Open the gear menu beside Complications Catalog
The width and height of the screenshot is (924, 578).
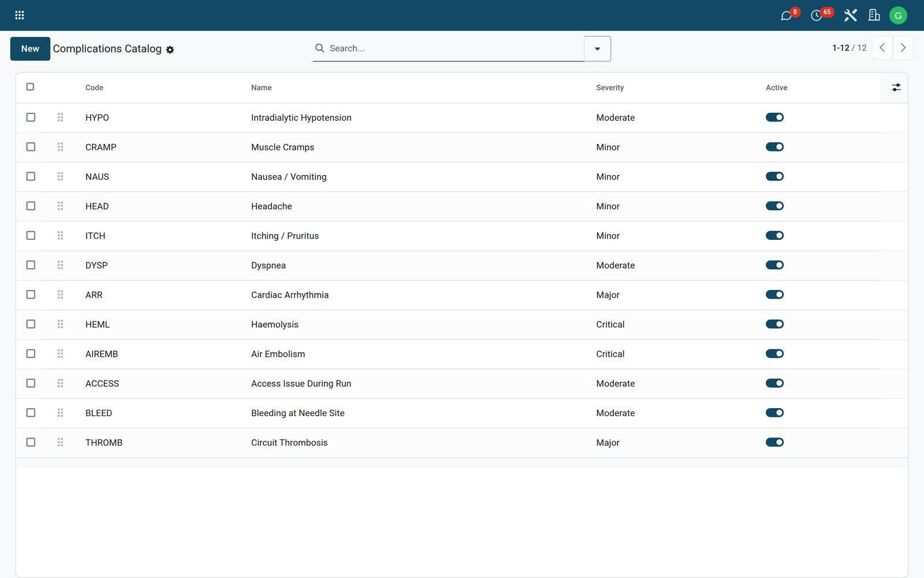coord(170,50)
